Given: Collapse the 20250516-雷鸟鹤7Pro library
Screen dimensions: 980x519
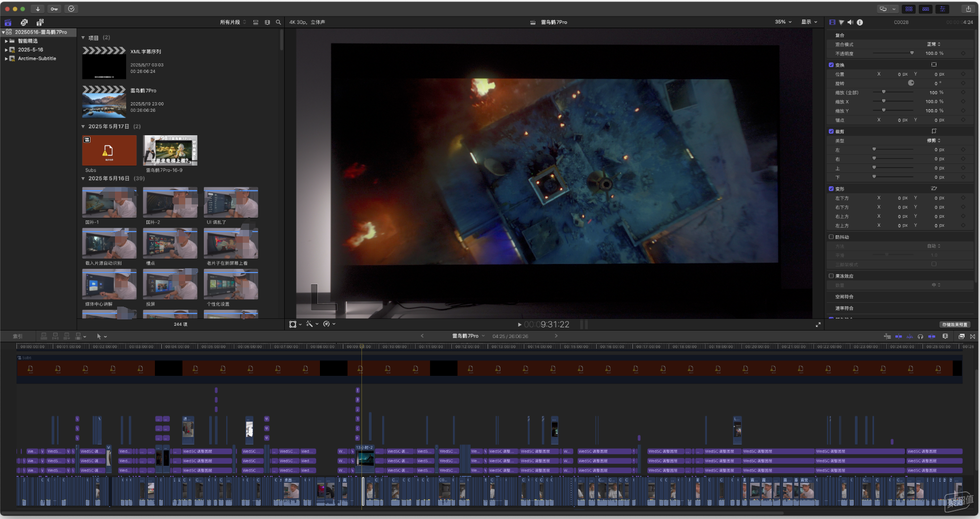Looking at the screenshot, I should pyautogui.click(x=4, y=32).
